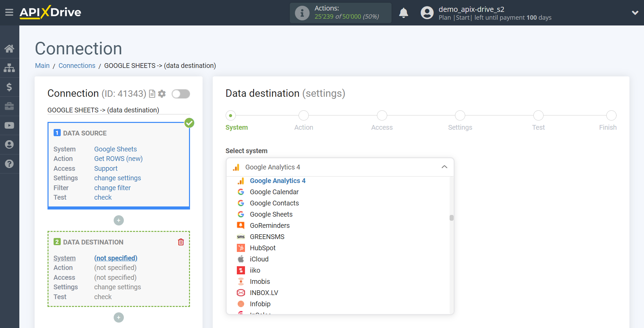This screenshot has height=328, width=644.
Task: Toggle the connection enable switch
Action: coord(181,94)
